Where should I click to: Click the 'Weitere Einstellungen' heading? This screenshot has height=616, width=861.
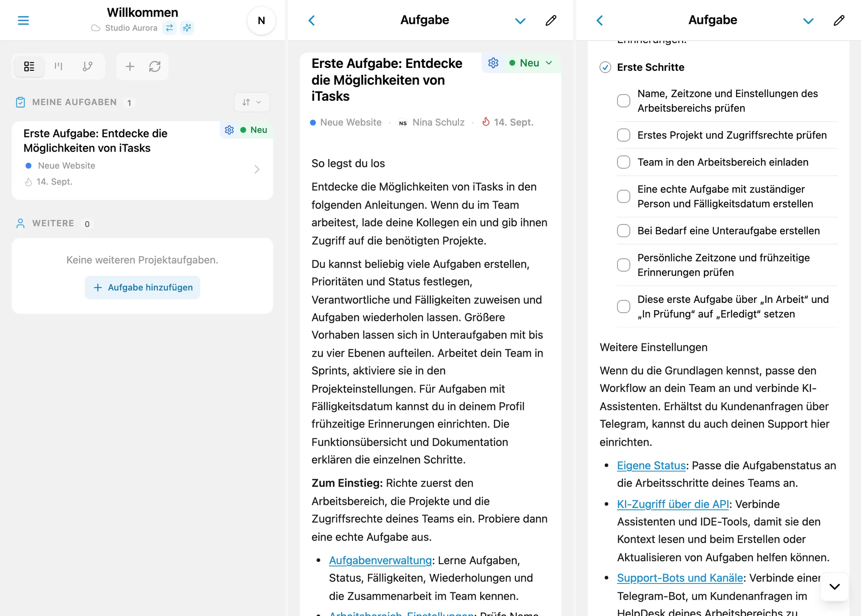tap(653, 347)
